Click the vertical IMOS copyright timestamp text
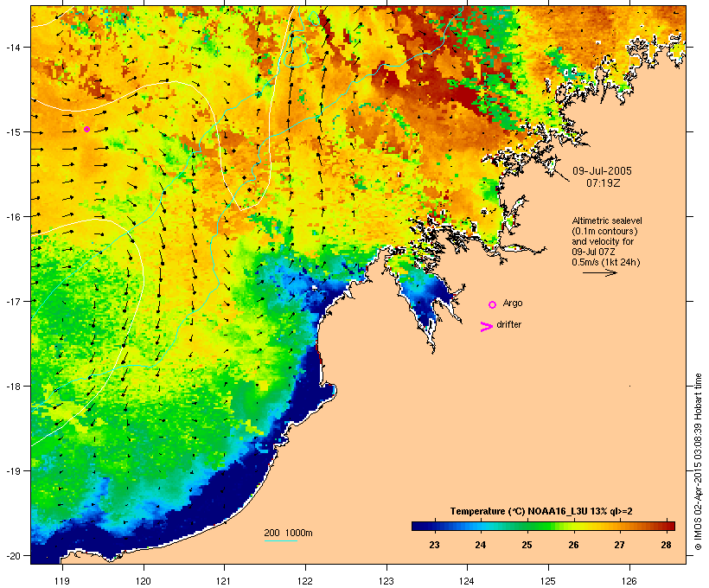This screenshot has height=588, width=709. [698, 462]
